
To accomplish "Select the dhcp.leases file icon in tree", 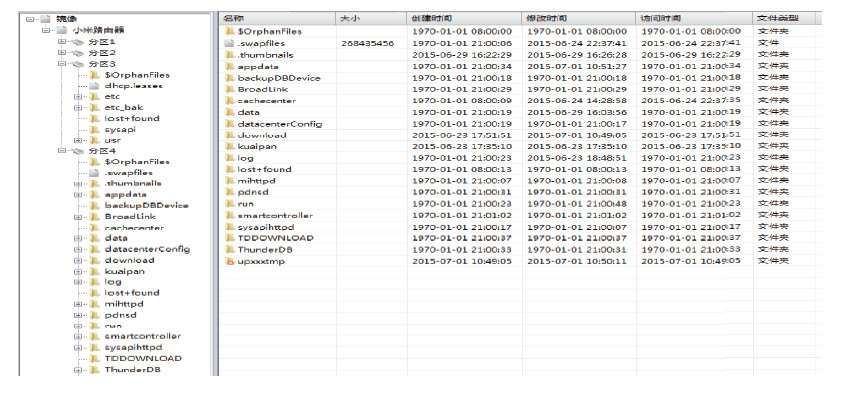I will click(94, 86).
